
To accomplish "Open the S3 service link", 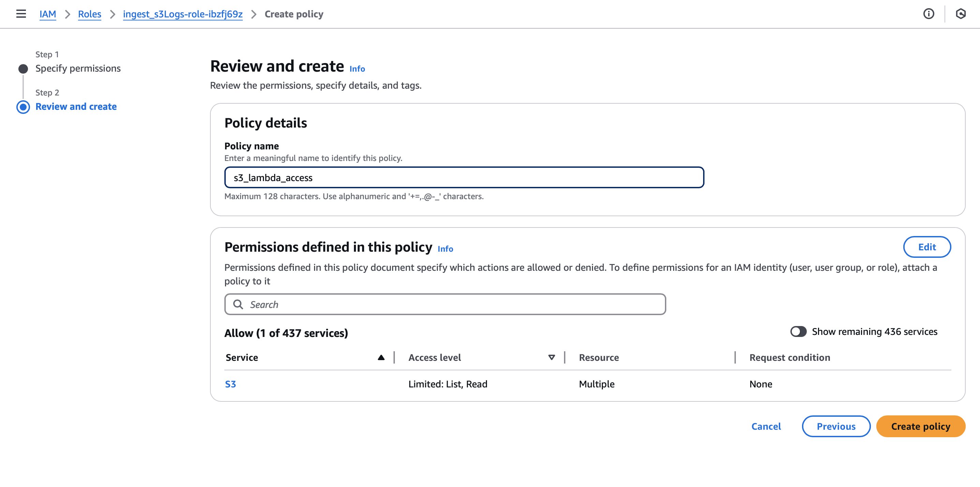I will 230,384.
